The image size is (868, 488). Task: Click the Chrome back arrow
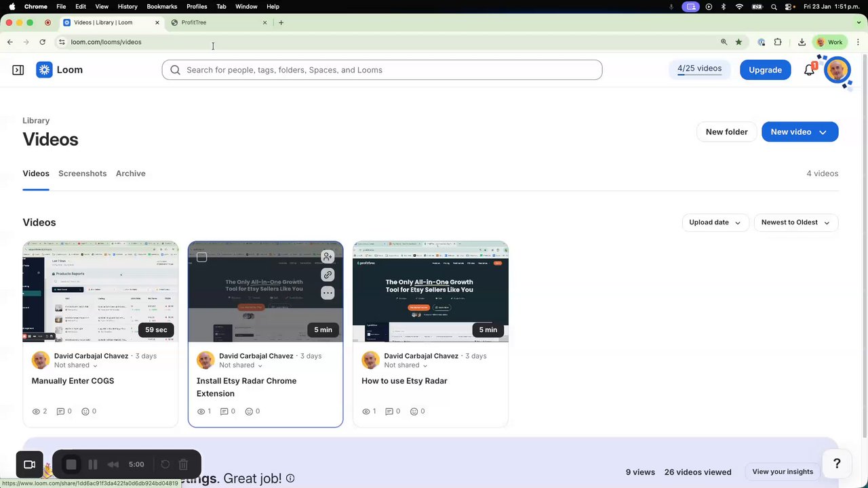tap(10, 42)
